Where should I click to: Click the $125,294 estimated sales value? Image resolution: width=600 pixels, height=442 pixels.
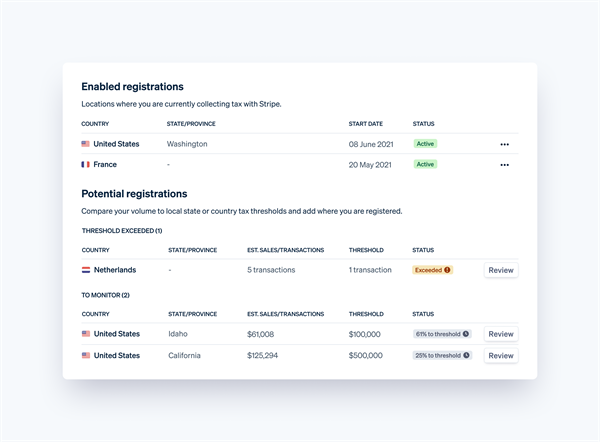tap(262, 356)
